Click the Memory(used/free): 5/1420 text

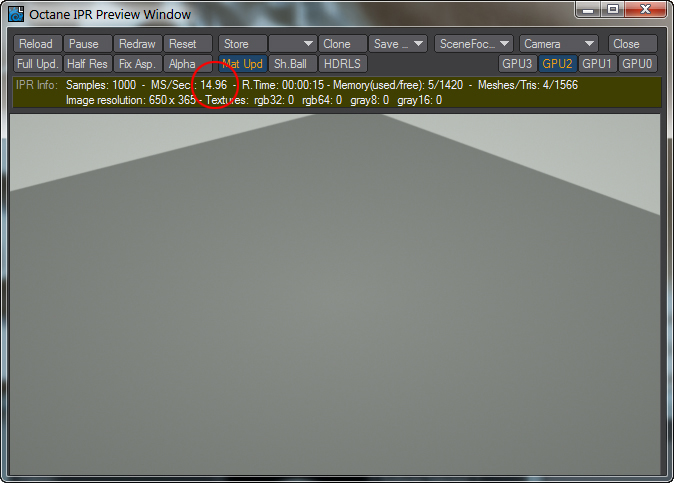(x=398, y=85)
